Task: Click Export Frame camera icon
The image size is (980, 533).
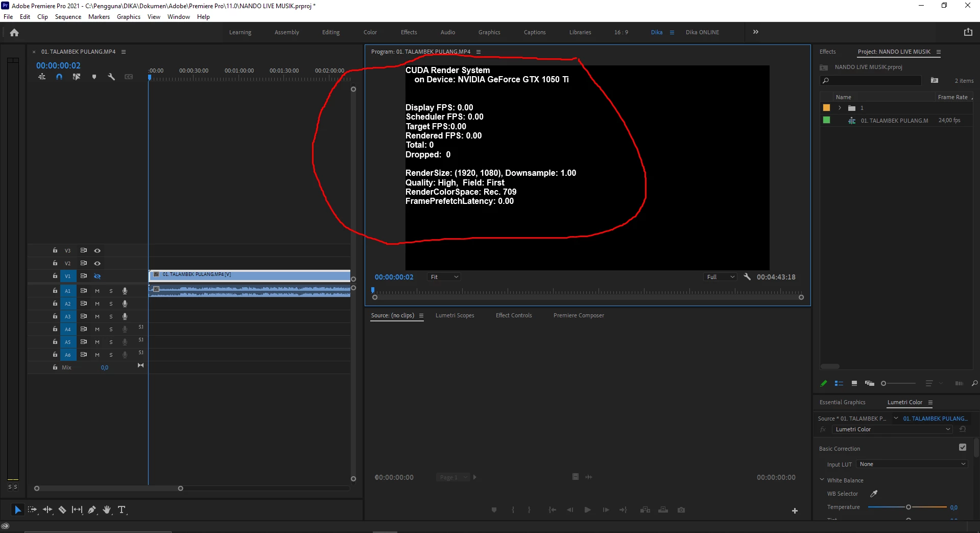Action: (x=681, y=509)
